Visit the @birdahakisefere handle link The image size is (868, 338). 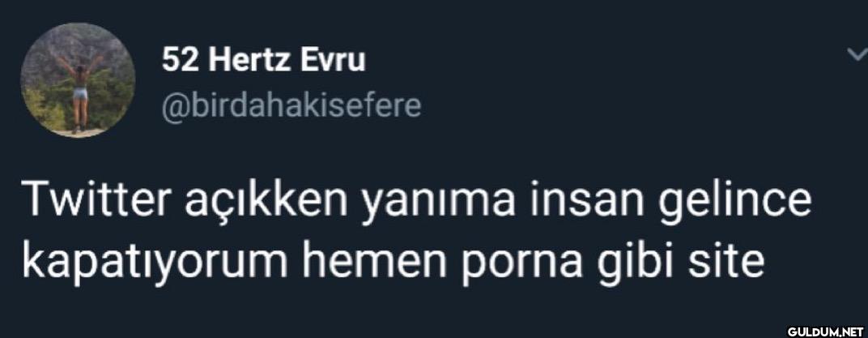(x=291, y=105)
